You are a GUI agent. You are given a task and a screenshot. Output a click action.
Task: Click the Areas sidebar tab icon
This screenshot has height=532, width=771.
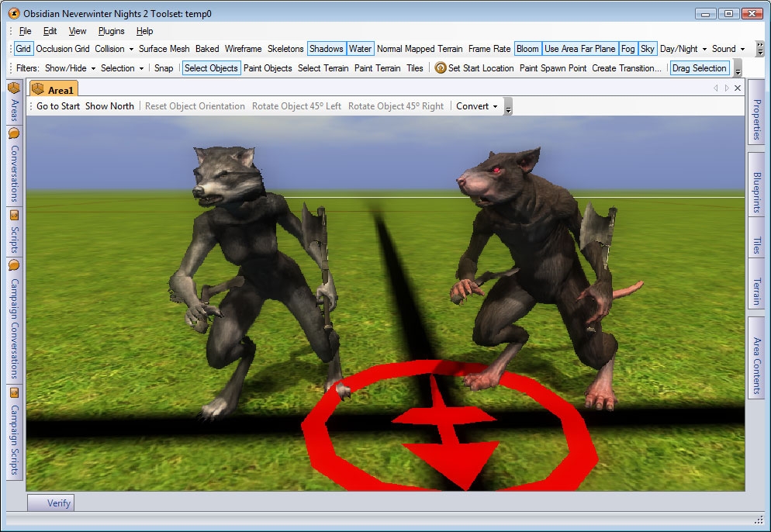14,88
